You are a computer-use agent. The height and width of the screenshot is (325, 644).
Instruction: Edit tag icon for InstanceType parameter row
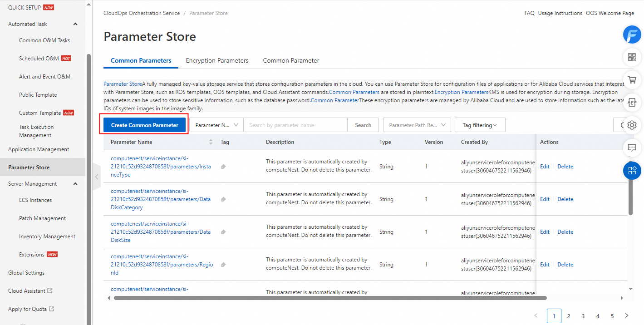click(223, 167)
